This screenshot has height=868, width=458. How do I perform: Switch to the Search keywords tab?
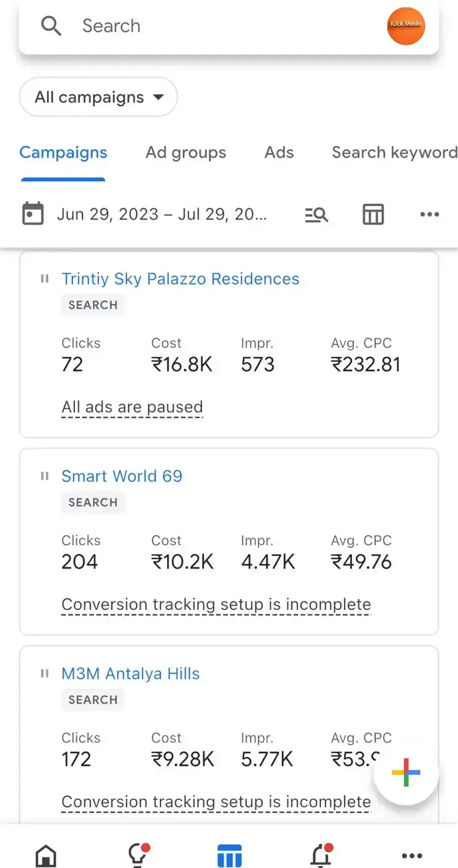point(395,153)
